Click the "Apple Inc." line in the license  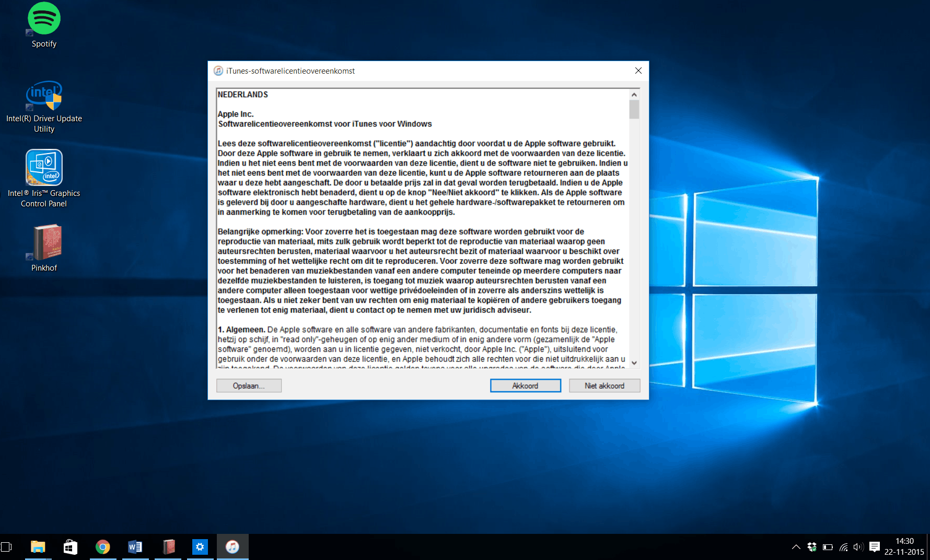coord(236,114)
